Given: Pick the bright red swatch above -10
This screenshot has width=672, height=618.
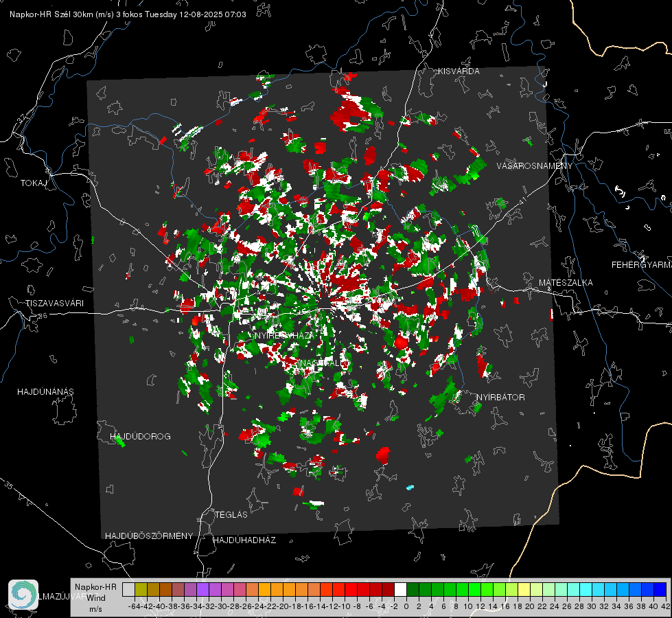Looking at the screenshot, I should tap(351, 589).
